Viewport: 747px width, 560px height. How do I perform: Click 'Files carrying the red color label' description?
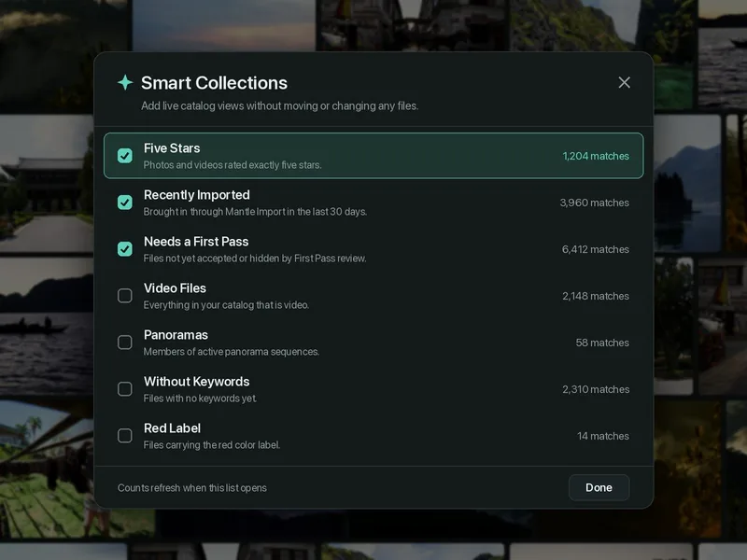coord(212,445)
